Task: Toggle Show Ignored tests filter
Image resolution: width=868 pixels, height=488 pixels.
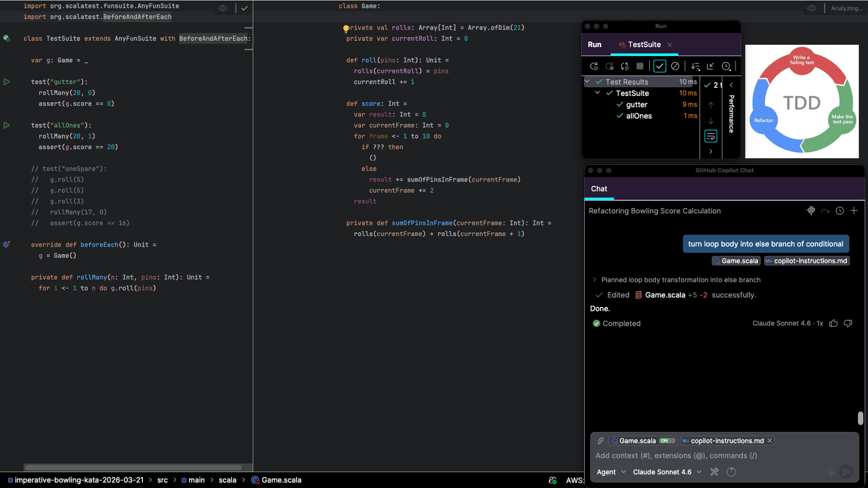Action: point(675,66)
